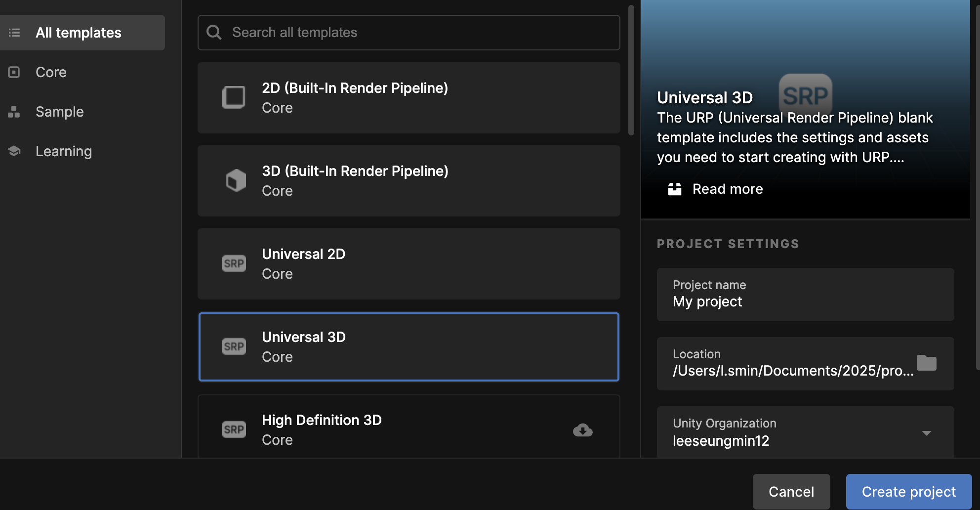
Task: Click the template list scrollbar
Action: pyautogui.click(x=631, y=70)
